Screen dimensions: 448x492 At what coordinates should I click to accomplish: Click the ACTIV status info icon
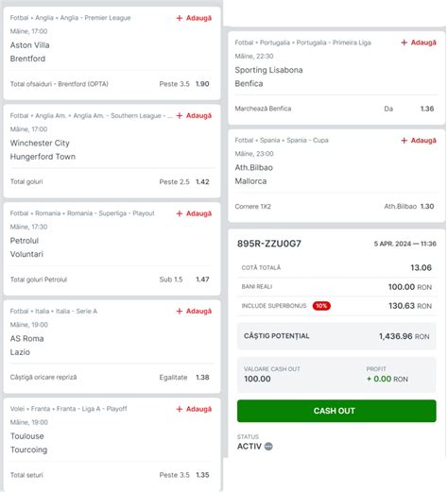268,447
